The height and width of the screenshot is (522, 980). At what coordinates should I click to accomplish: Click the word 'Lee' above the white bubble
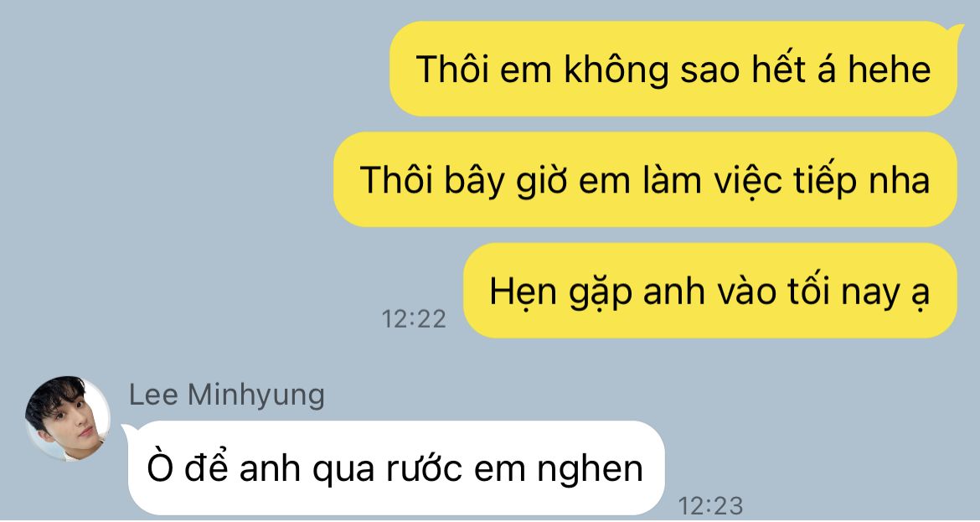pos(153,395)
